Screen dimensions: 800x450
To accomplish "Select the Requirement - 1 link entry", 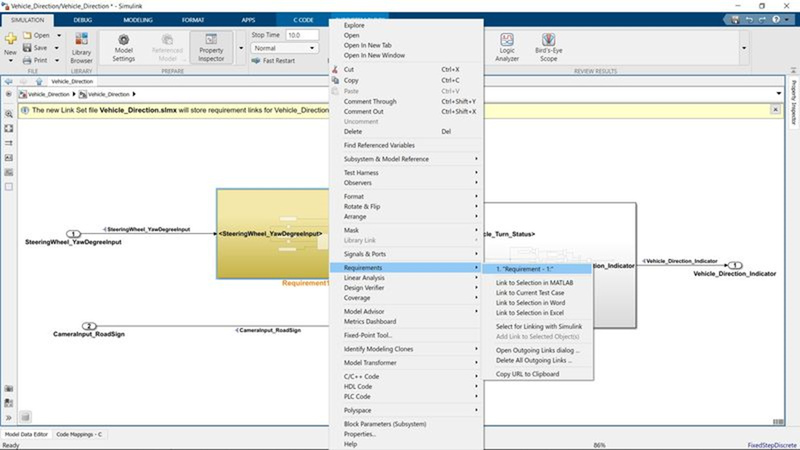I will pos(537,269).
